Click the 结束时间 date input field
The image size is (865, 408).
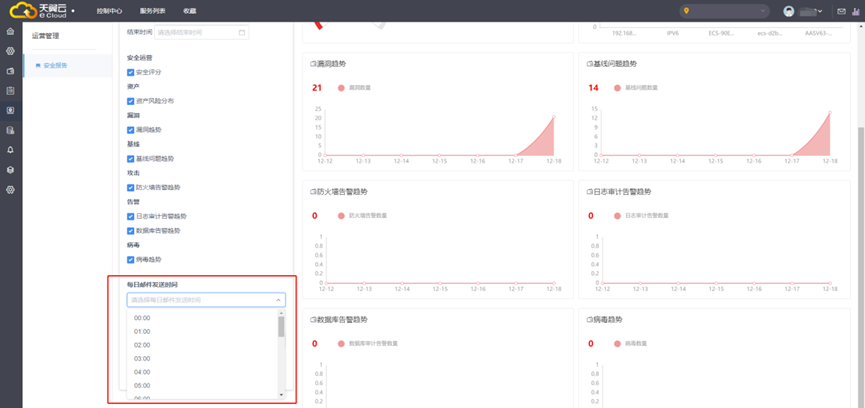click(x=201, y=33)
